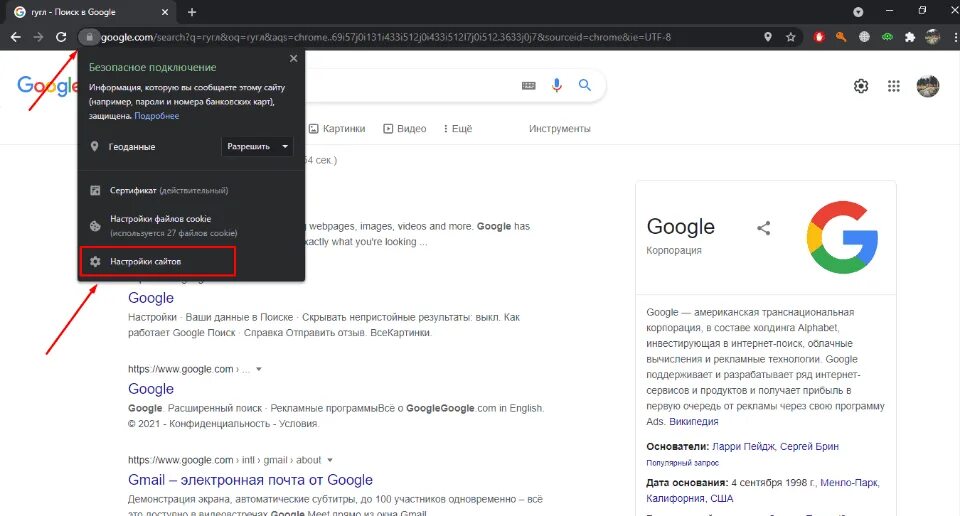Click the Google logo on the page
Screen dimensions: 960x516
click(x=47, y=87)
